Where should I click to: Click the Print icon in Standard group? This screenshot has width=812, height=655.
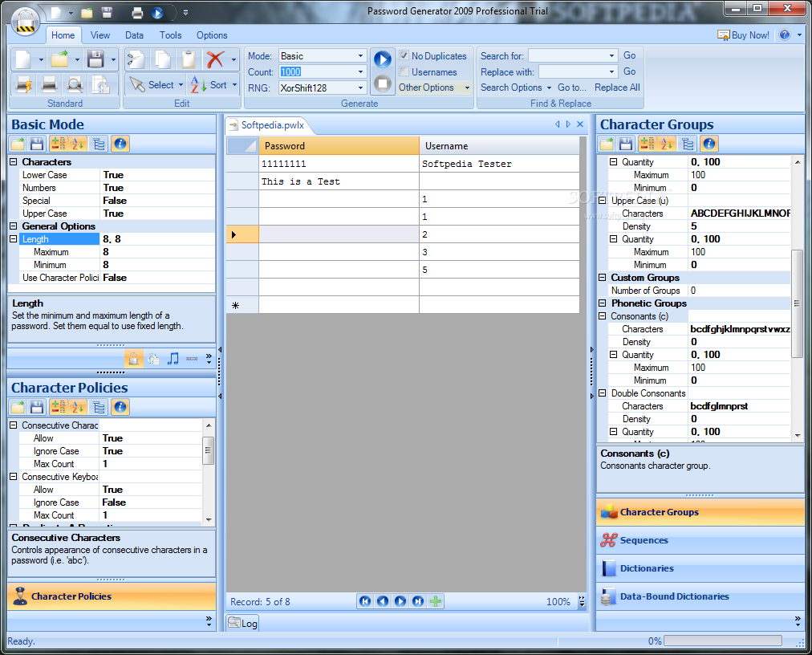coord(49,84)
